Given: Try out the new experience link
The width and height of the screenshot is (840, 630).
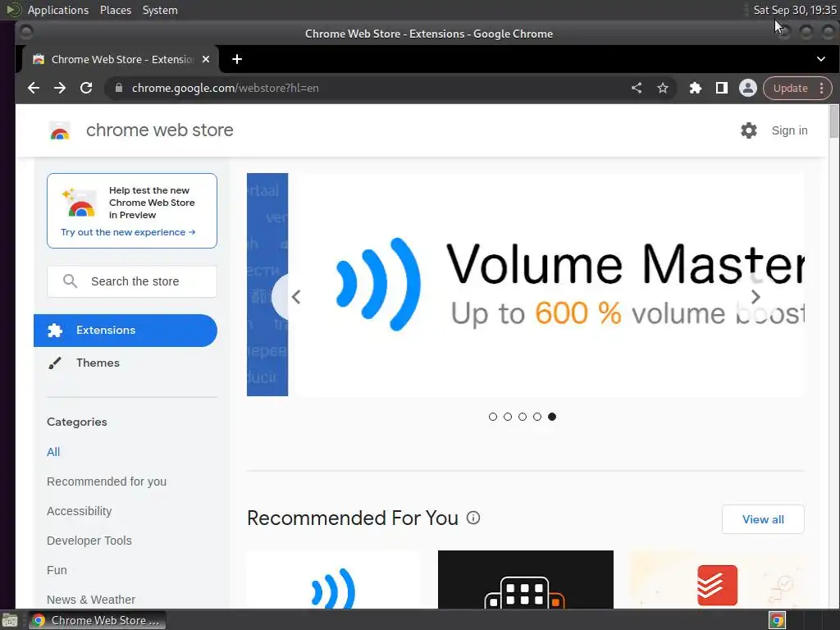Looking at the screenshot, I should pos(128,232).
